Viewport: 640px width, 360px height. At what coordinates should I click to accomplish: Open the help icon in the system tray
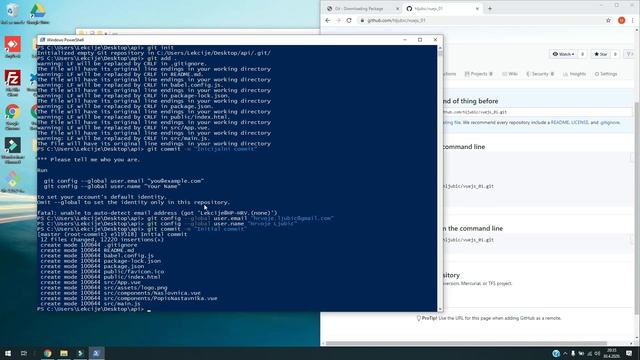pos(556,353)
